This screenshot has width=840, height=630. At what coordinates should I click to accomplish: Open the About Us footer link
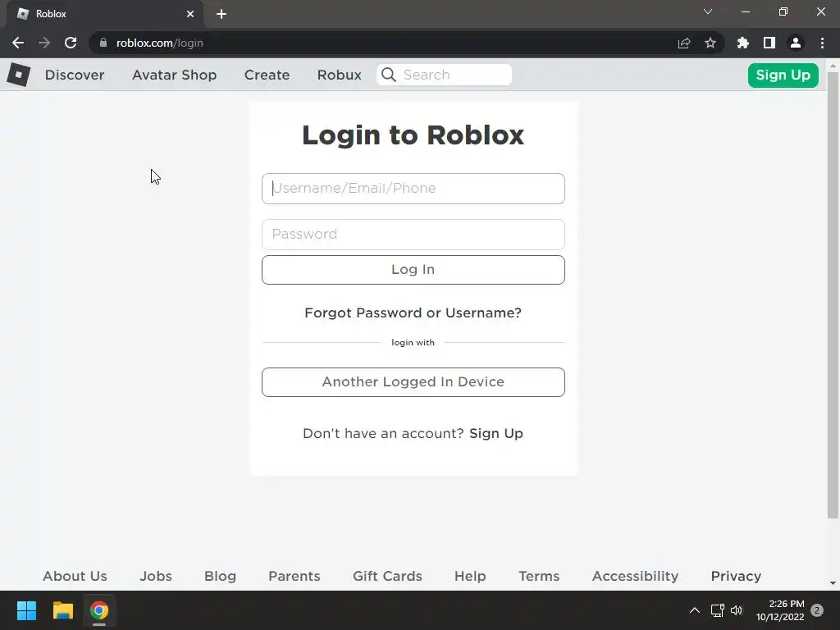pos(75,576)
